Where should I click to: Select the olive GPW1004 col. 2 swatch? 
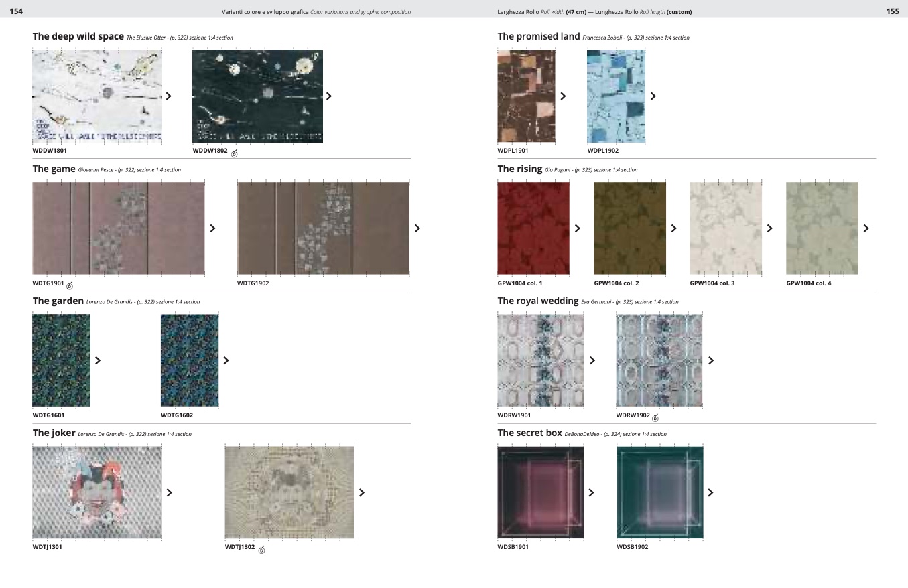(629, 228)
